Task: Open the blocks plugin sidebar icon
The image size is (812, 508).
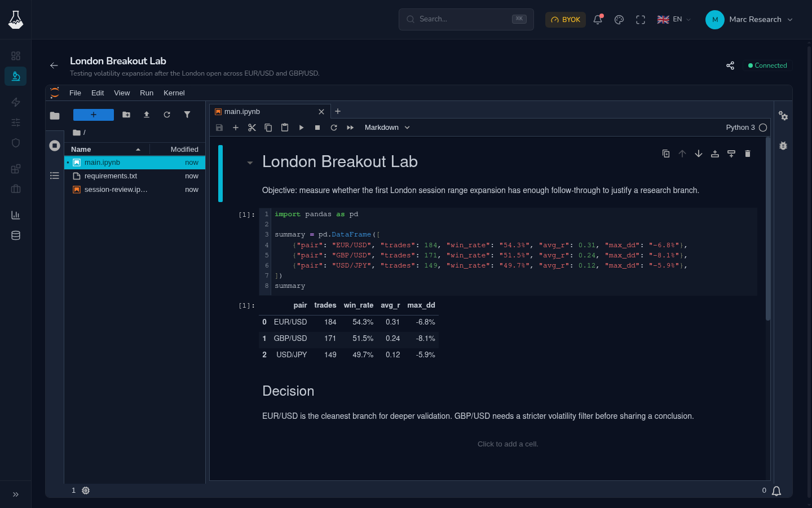Action: point(16,169)
